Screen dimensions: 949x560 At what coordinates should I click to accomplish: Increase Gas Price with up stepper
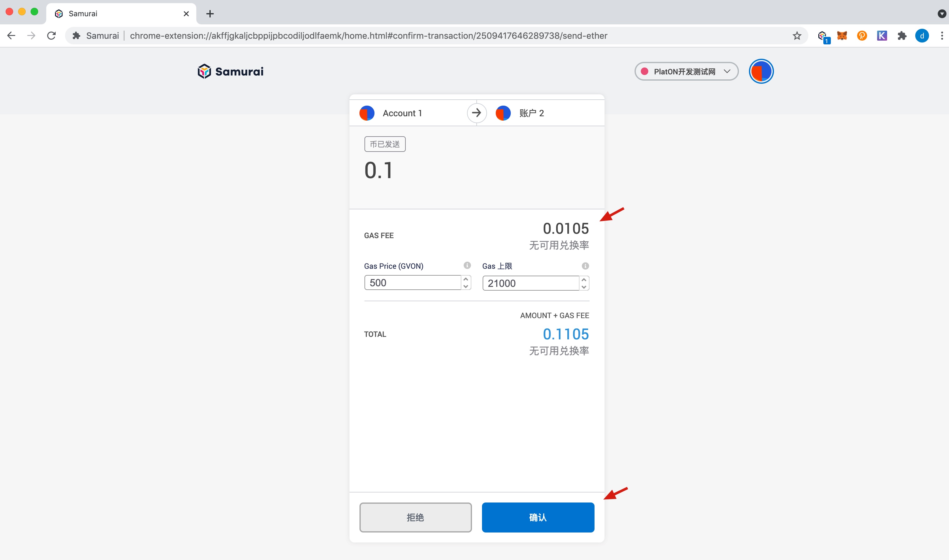click(x=466, y=279)
